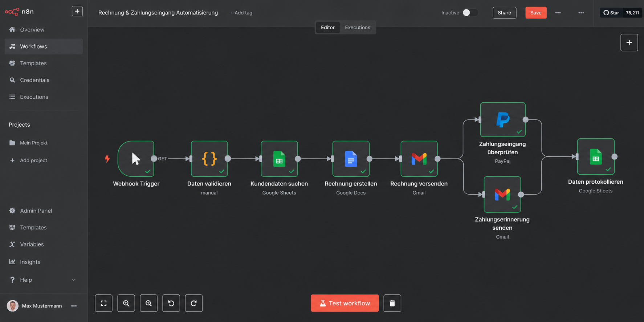Click Max Mustermann's avatar

13,306
